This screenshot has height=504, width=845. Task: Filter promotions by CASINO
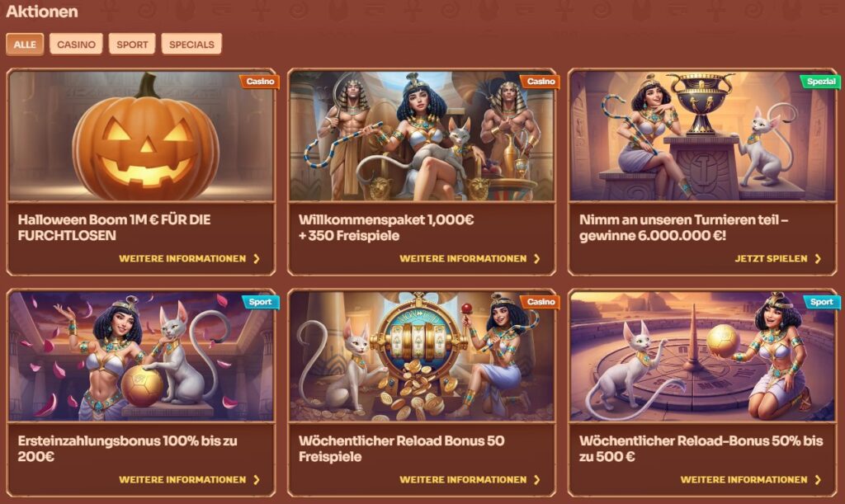pyautogui.click(x=76, y=45)
